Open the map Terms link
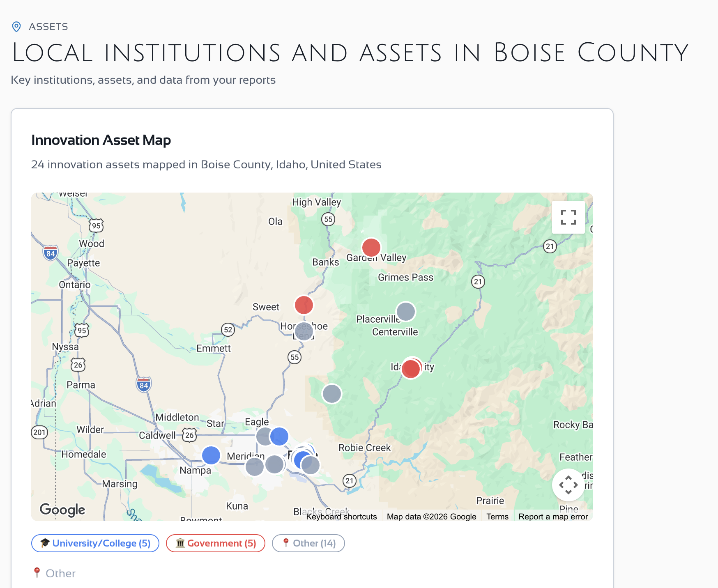Viewport: 718px width, 588px height. [x=497, y=517]
